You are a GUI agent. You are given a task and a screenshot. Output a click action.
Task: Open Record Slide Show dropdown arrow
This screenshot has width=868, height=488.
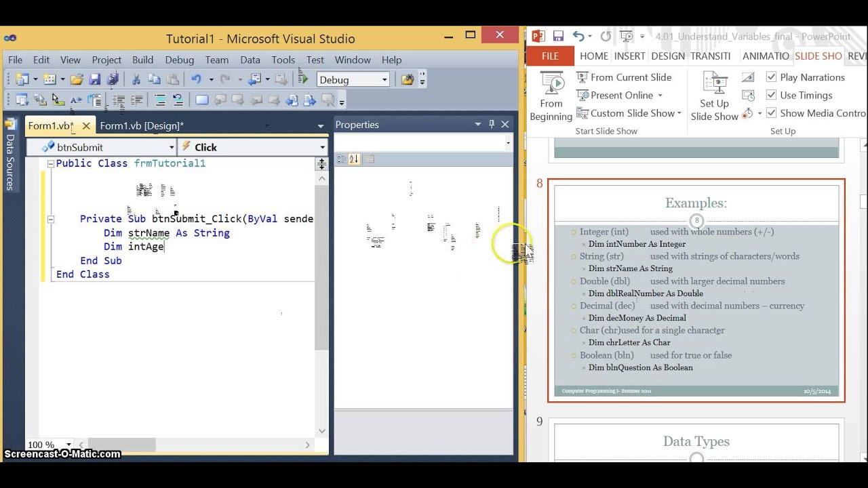click(759, 113)
